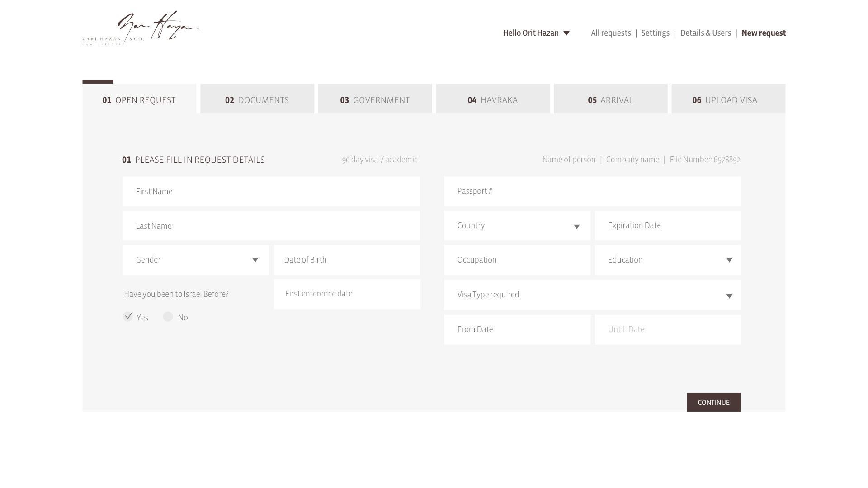The width and height of the screenshot is (868, 488).
Task: Expand the Education dropdown
Action: coord(668,260)
